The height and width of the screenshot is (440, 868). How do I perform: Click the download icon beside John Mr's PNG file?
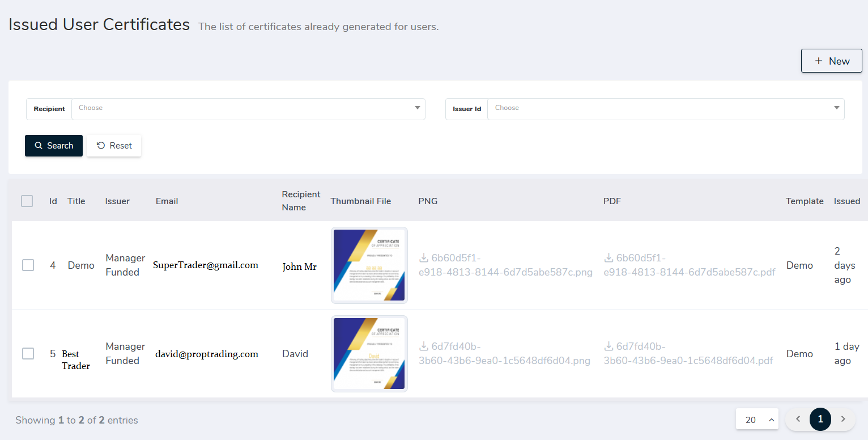[x=423, y=257]
